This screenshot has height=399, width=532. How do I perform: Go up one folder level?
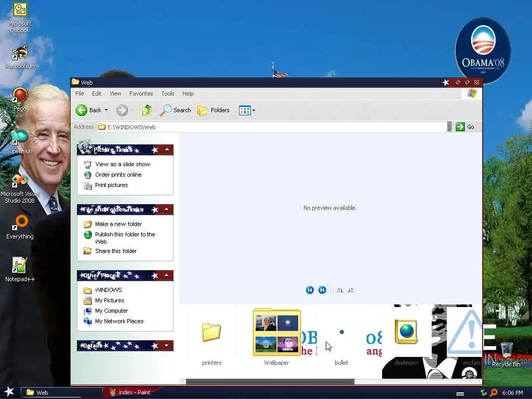coord(147,110)
